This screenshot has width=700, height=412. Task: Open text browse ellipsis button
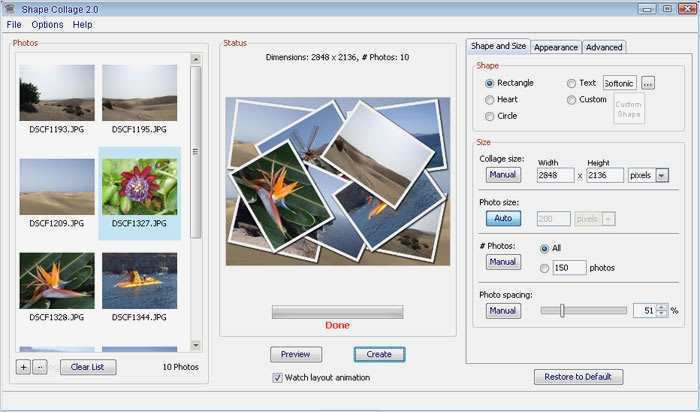648,83
